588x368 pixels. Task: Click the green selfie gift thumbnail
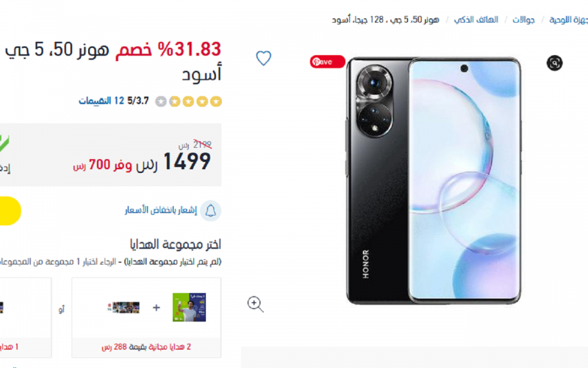(189, 308)
